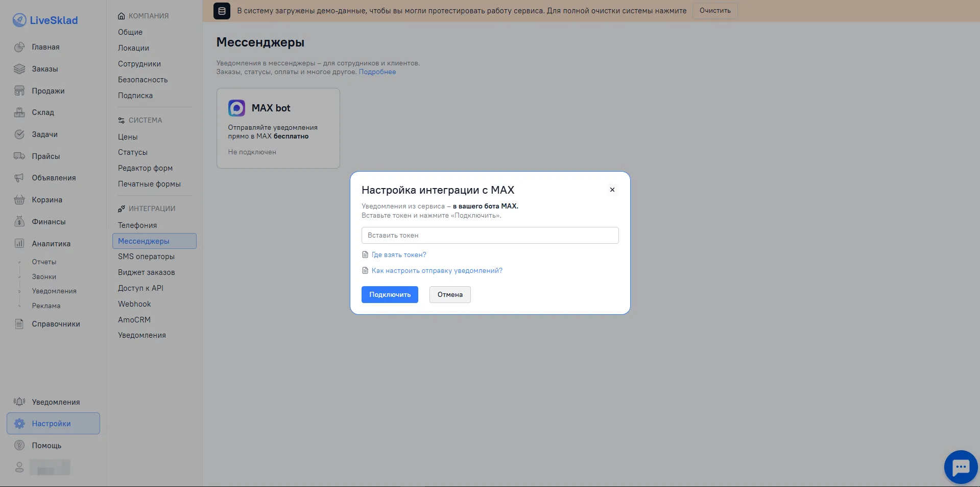Image resolution: width=980 pixels, height=487 pixels.
Task: Open Продажи via its shop icon
Action: (19, 91)
